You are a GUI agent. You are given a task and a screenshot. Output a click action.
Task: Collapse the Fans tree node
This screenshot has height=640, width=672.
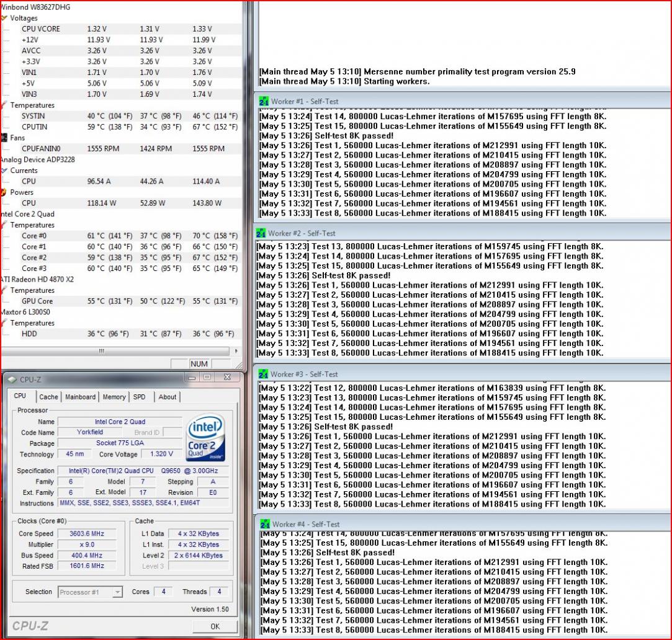[x=4, y=138]
